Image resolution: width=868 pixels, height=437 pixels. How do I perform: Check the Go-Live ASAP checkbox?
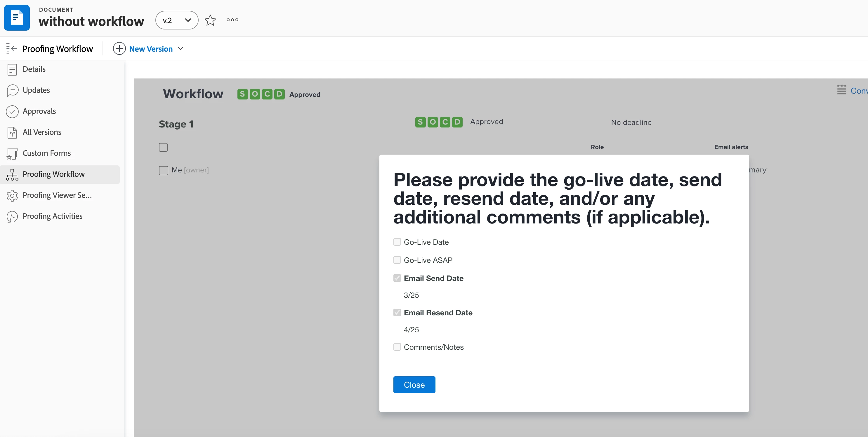coord(397,260)
